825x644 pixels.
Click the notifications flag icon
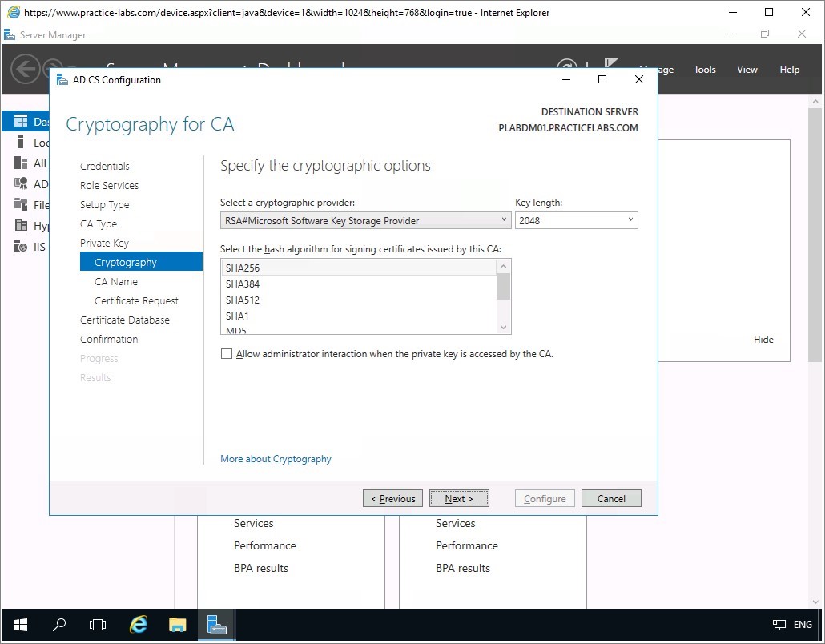[x=611, y=63]
